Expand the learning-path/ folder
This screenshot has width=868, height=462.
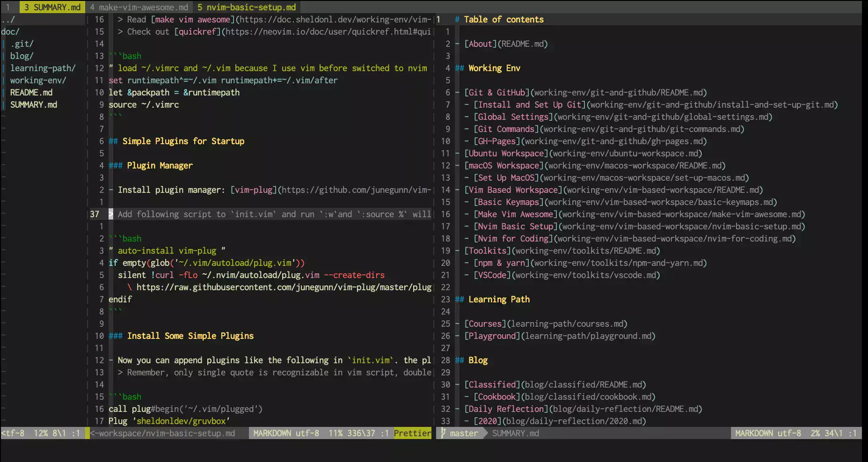click(x=43, y=68)
